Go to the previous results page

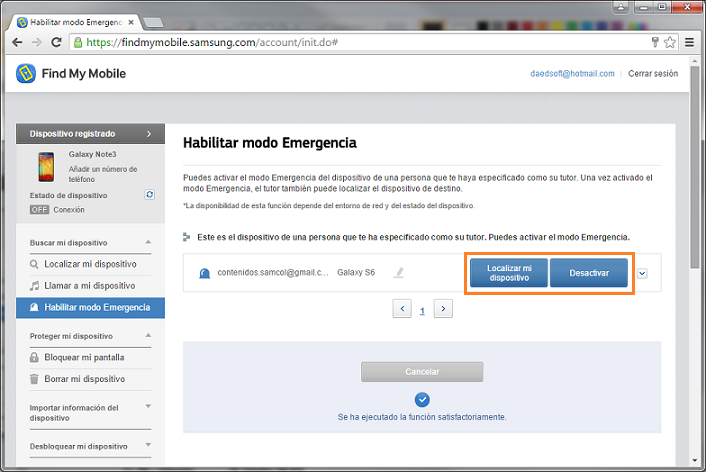click(402, 309)
